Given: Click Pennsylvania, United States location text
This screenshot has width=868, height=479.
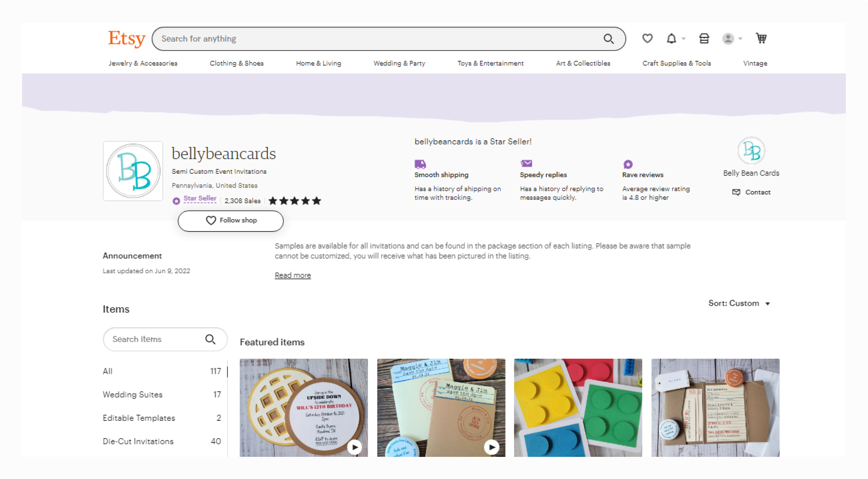Looking at the screenshot, I should pyautogui.click(x=214, y=185).
